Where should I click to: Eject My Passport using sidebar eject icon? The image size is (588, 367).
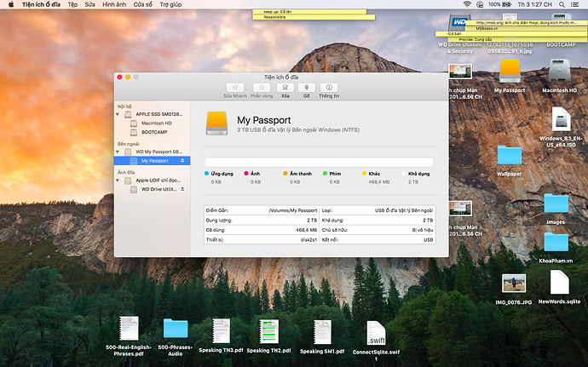pos(182,160)
